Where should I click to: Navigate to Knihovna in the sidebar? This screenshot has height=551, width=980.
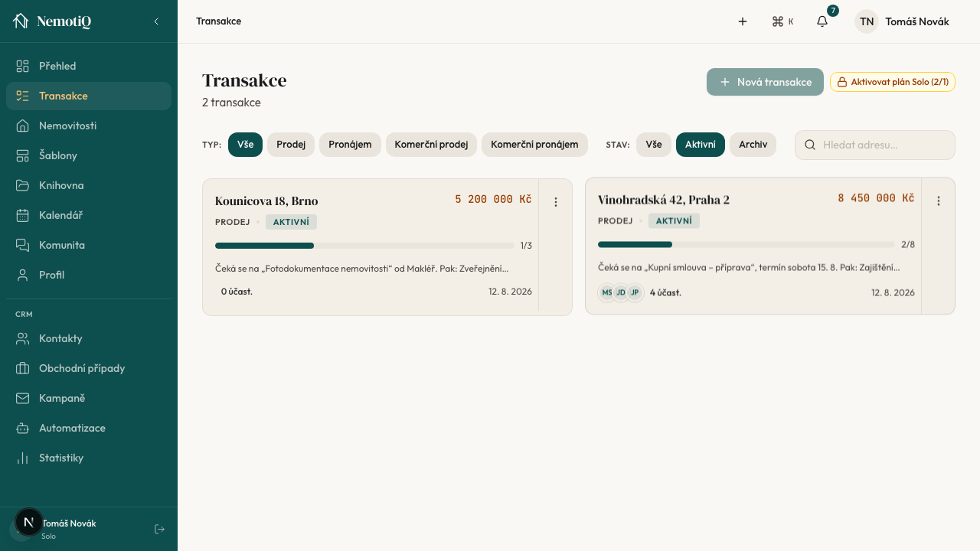pos(89,185)
